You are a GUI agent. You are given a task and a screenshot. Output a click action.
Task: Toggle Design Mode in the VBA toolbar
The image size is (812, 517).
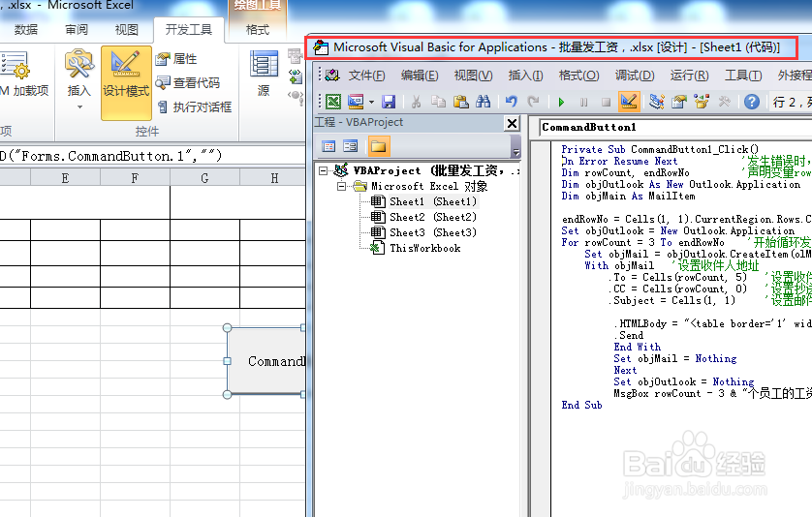[x=629, y=102]
